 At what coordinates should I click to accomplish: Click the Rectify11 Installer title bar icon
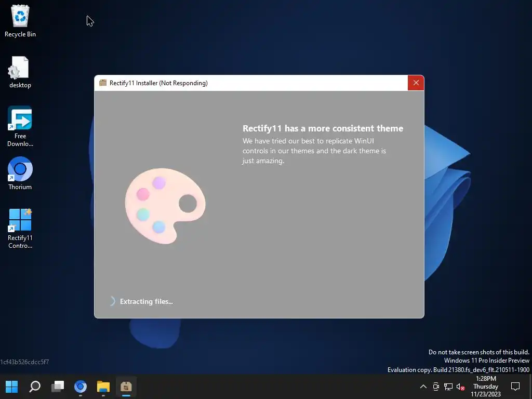pos(103,83)
